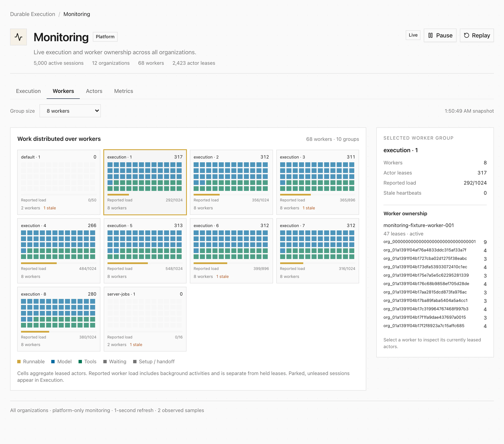Click org_01a1391f04b17f2f8923a7c15affc685 entry
This screenshot has width=504, height=444.
coord(435,326)
